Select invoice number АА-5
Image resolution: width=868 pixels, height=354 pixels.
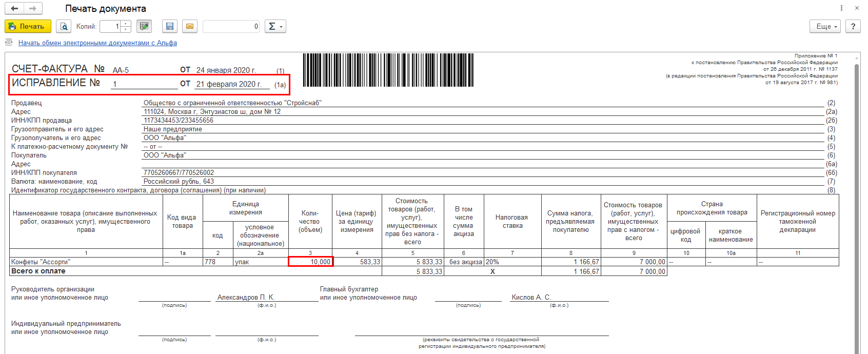121,70
